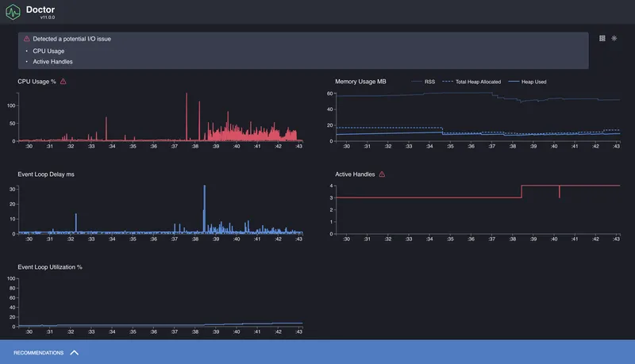
Task: Expand the Recommendations panel chevron
Action: tap(75, 352)
